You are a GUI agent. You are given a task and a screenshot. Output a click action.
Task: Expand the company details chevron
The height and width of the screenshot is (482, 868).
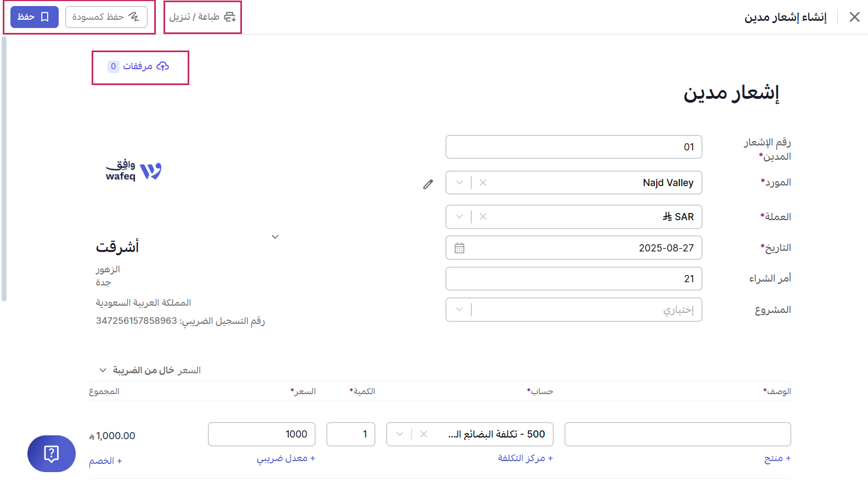(x=275, y=237)
